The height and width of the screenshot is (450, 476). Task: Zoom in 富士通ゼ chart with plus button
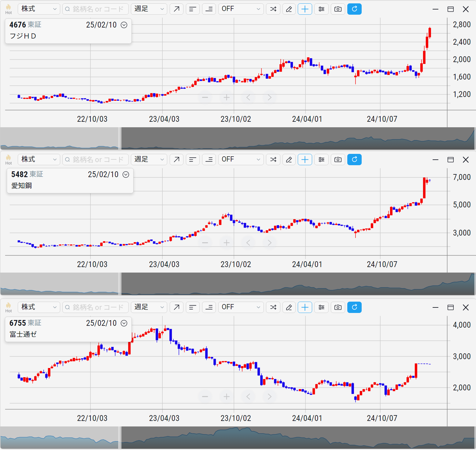coord(227,397)
